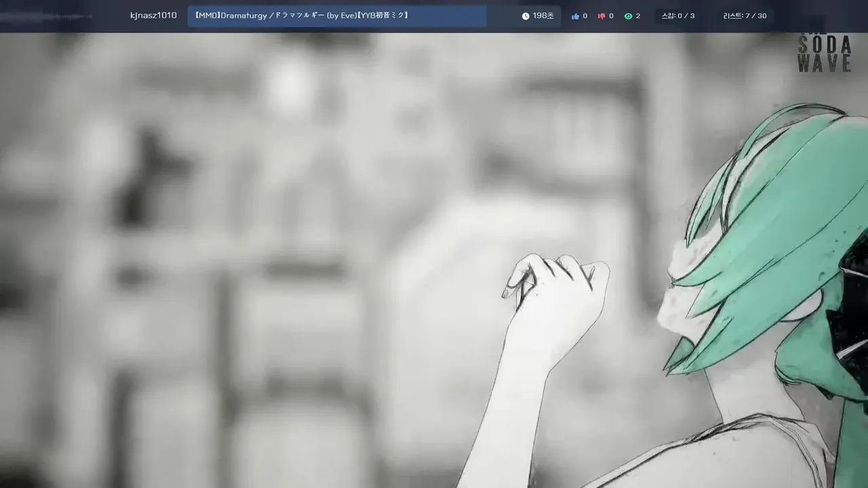Click the username kjnasz1010
The width and height of the screenshot is (868, 488).
tap(153, 16)
